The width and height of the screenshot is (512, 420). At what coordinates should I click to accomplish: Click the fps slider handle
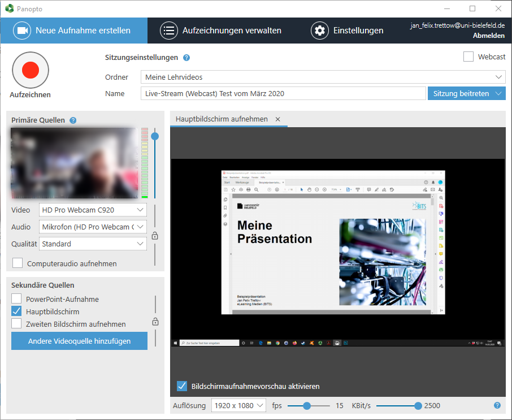pyautogui.click(x=307, y=405)
